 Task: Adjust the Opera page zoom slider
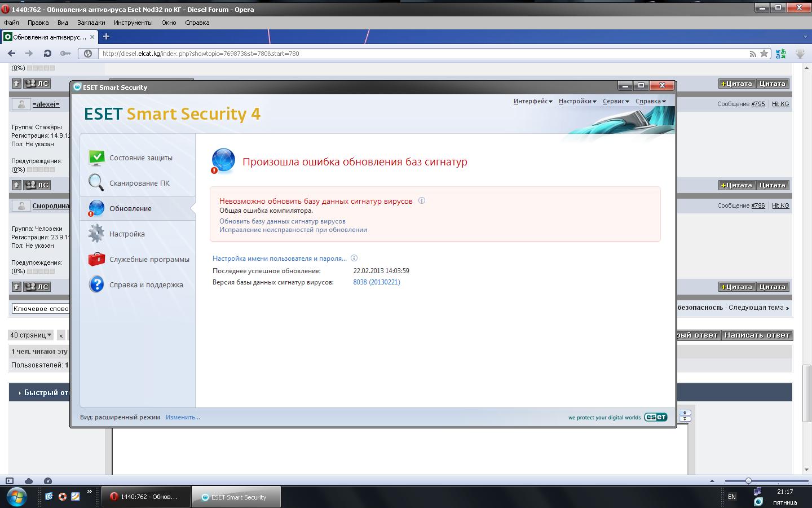(748, 481)
